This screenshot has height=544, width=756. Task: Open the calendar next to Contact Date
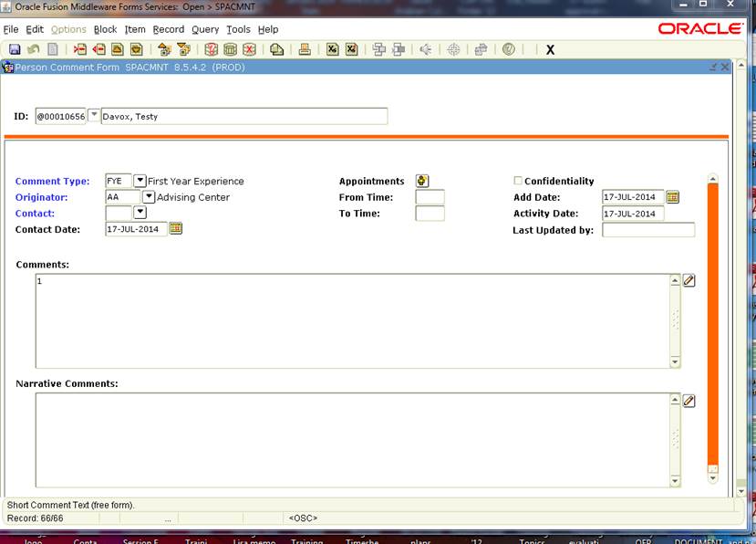click(176, 228)
